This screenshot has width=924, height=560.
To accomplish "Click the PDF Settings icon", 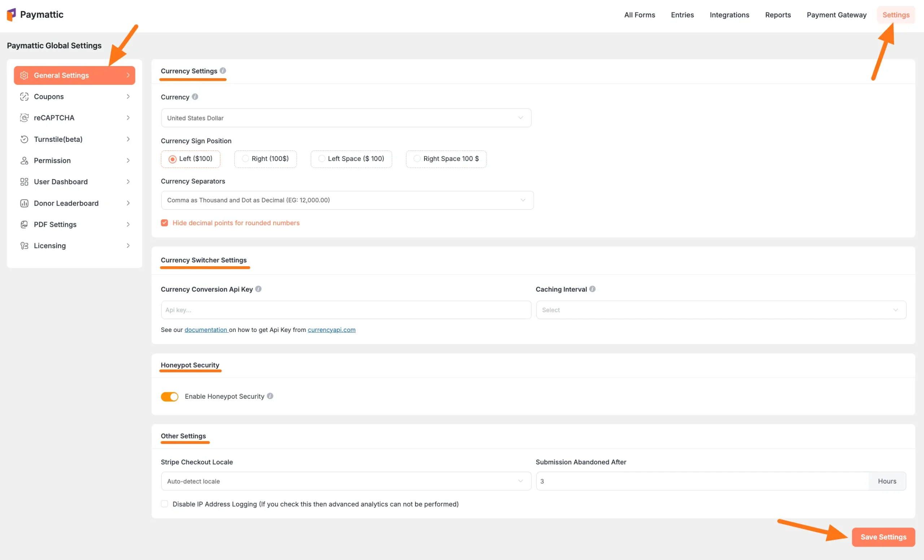I will tap(24, 224).
